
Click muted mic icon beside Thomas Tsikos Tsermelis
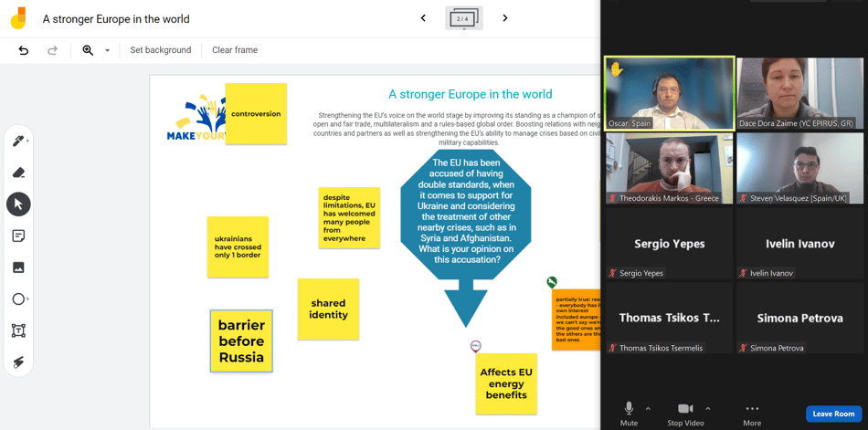click(612, 348)
